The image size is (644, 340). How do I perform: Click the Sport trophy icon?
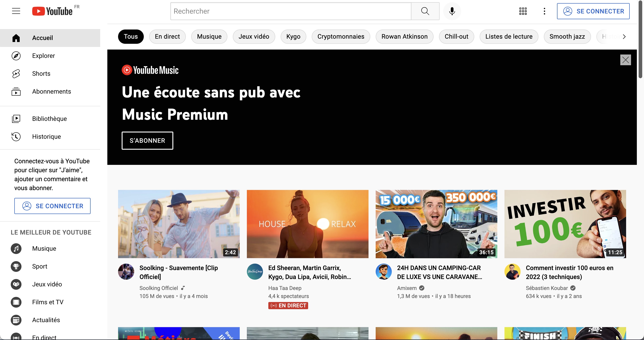click(x=16, y=266)
